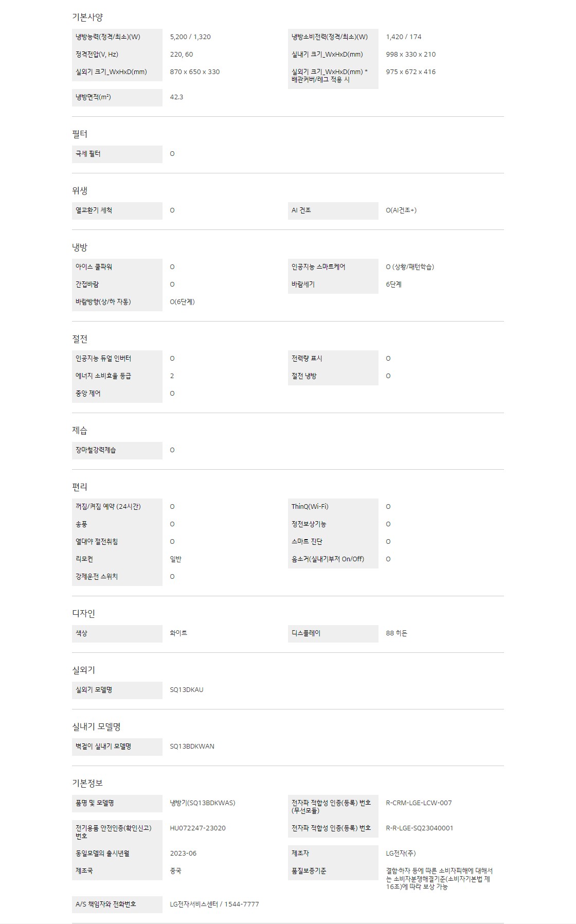Click the 인공지능 스마트케어 label
Image resolution: width=576 pixels, height=924 pixels.
point(318,267)
